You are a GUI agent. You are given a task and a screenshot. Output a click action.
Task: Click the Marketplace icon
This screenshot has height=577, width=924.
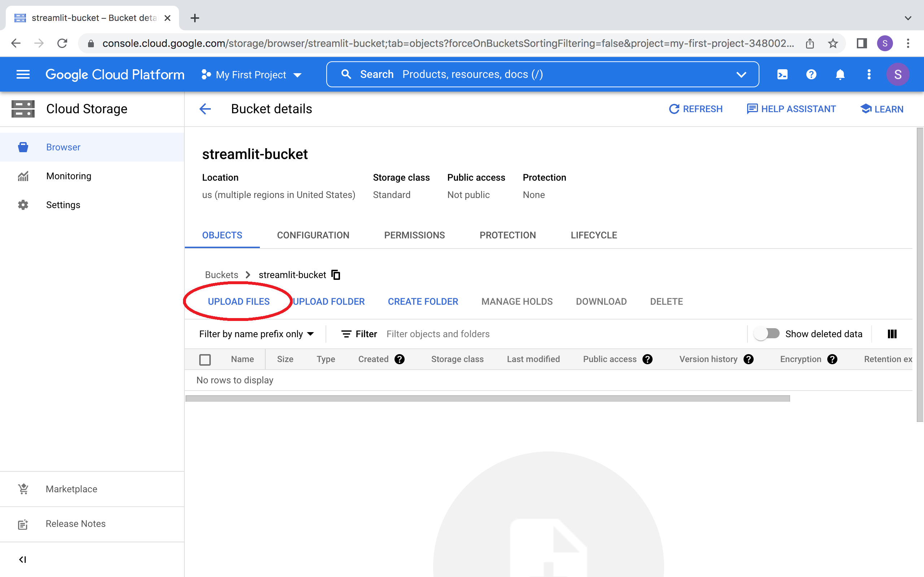pyautogui.click(x=23, y=489)
